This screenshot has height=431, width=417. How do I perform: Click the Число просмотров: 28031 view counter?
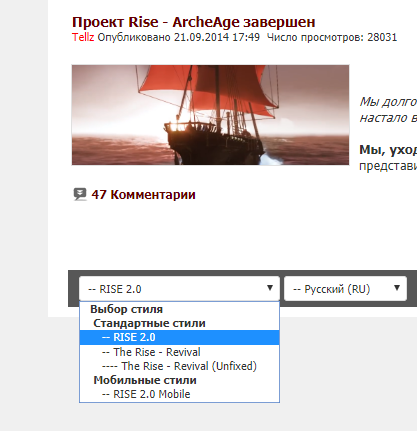click(x=332, y=37)
